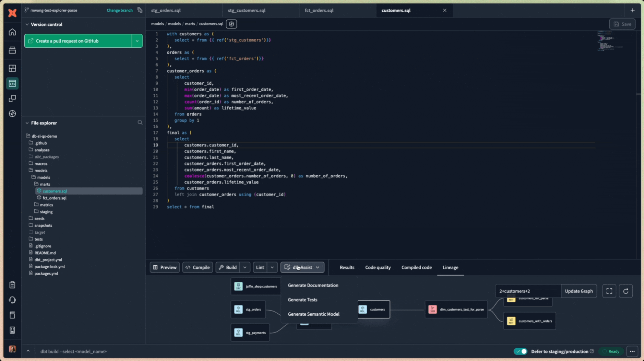Copy the branch name using the copy icon
The height and width of the screenshot is (361, 644).
click(140, 10)
